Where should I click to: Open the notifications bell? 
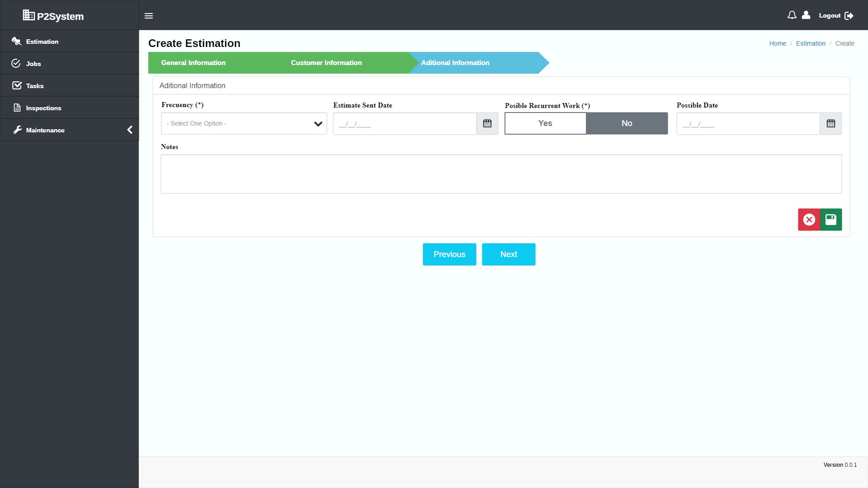pyautogui.click(x=792, y=15)
